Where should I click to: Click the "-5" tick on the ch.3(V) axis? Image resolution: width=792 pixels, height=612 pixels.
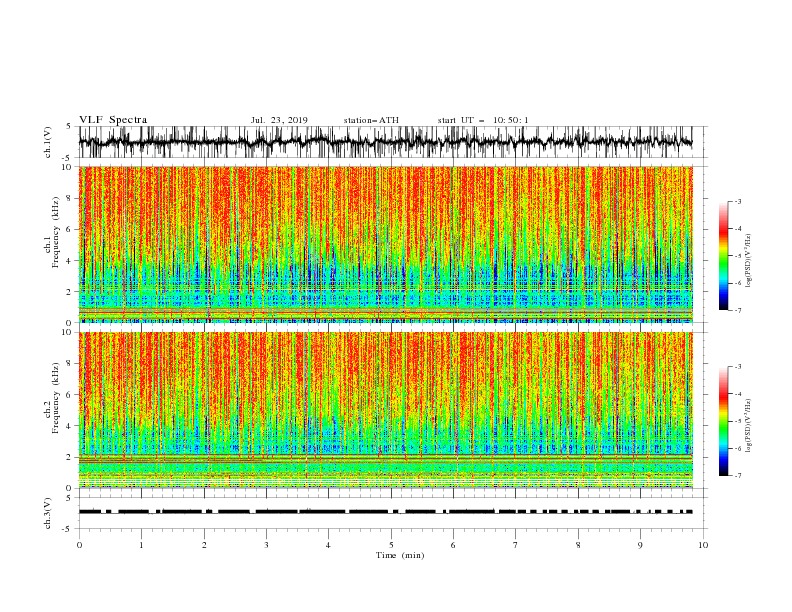pos(68,529)
